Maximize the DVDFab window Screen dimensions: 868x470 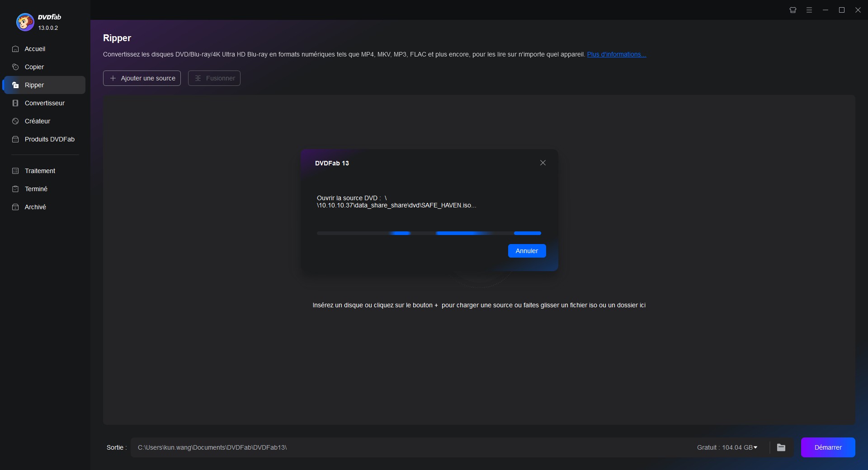(x=842, y=10)
